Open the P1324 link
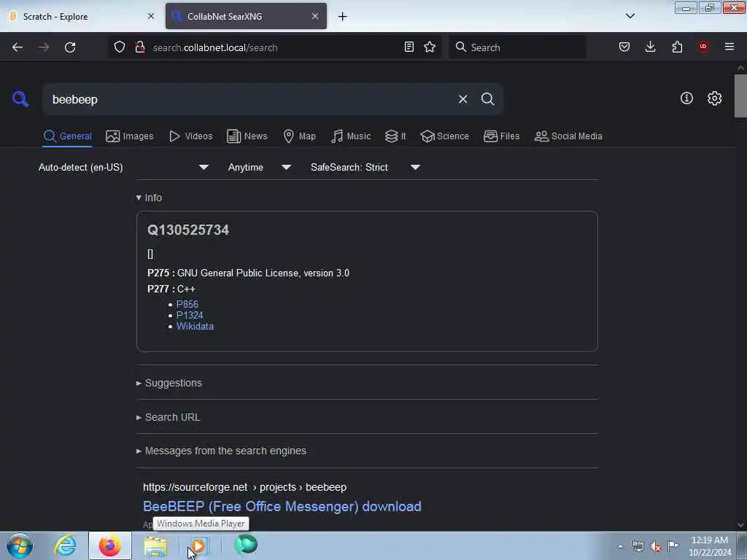The height and width of the screenshot is (560, 747). pyautogui.click(x=190, y=315)
